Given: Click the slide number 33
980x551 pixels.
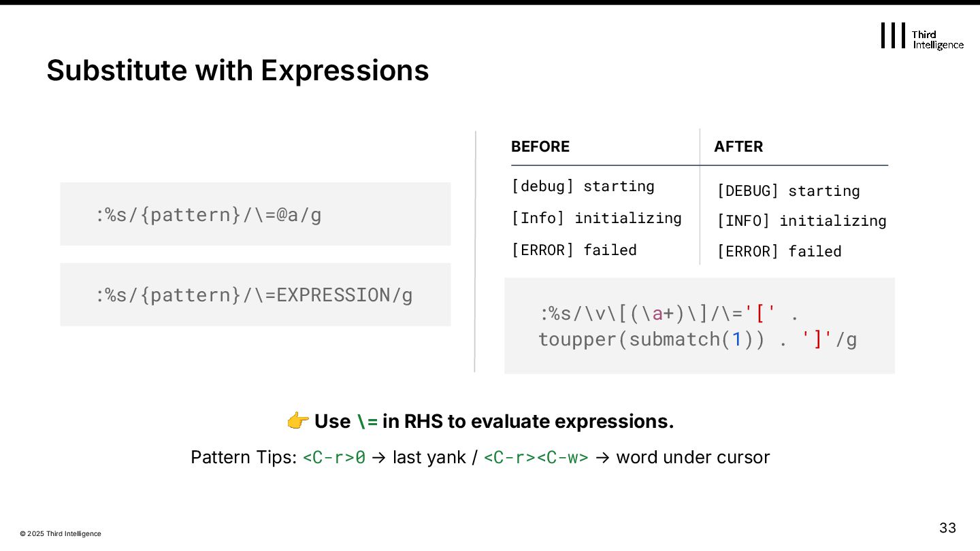Looking at the screenshot, I should (x=947, y=528).
